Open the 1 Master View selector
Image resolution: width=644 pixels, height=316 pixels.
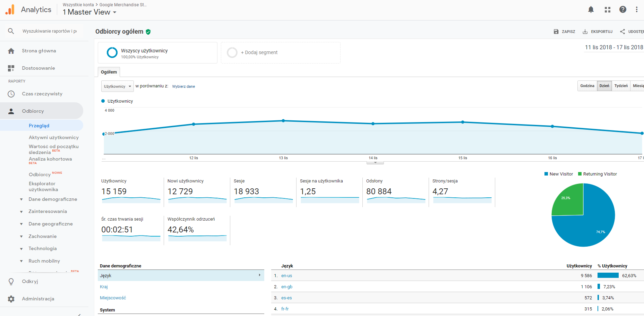(89, 12)
